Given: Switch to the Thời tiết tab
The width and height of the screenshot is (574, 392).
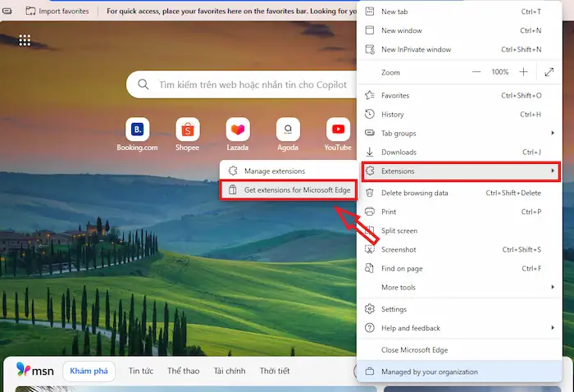Looking at the screenshot, I should [x=275, y=371].
